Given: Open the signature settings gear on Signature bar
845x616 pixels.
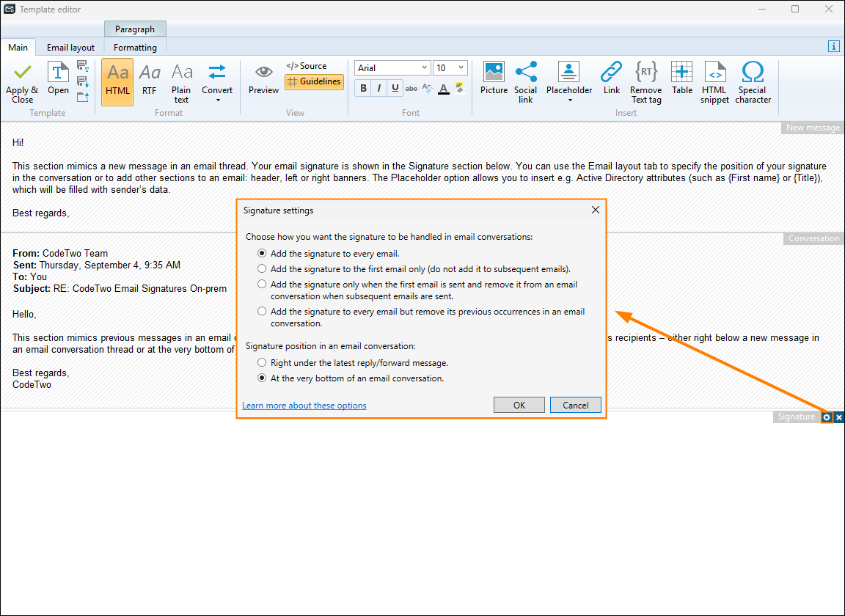Looking at the screenshot, I should coord(827,417).
